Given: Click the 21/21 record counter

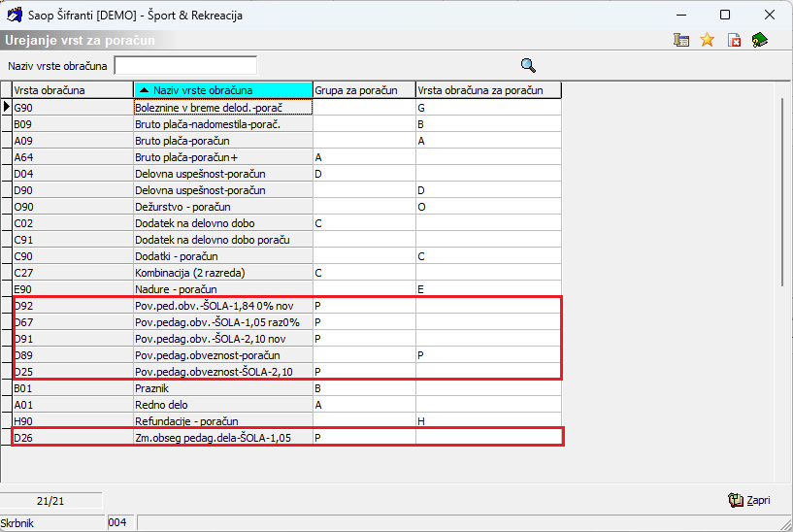Looking at the screenshot, I should click(x=50, y=501).
